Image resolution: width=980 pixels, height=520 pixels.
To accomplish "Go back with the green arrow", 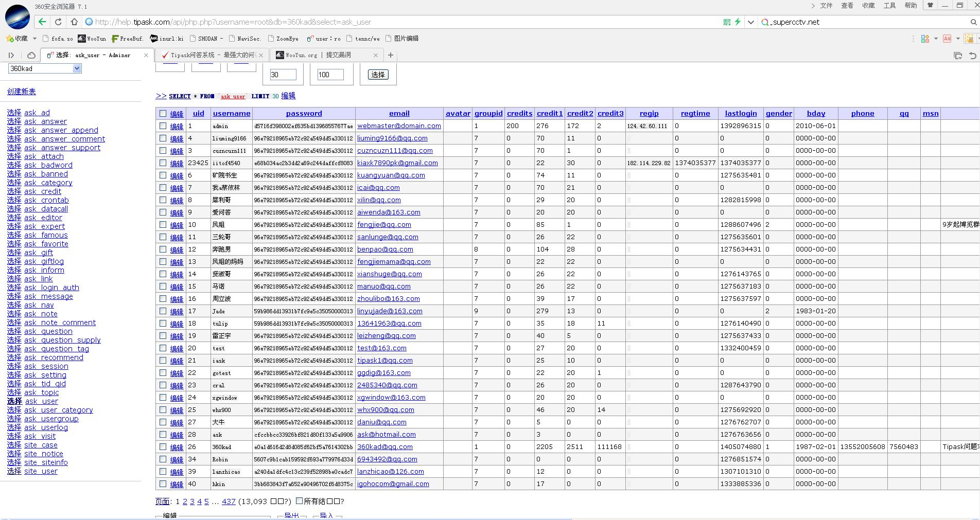I will tap(42, 22).
